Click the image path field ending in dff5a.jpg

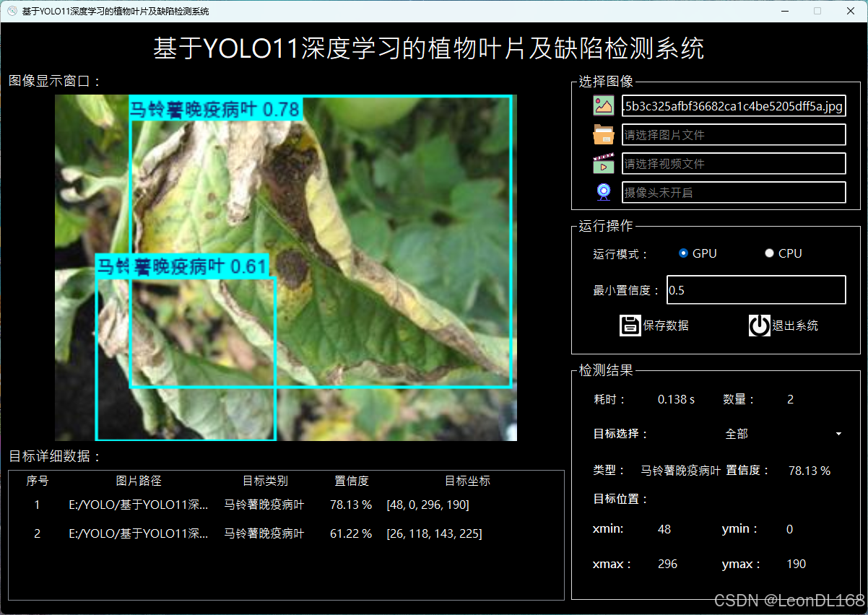pyautogui.click(x=734, y=106)
